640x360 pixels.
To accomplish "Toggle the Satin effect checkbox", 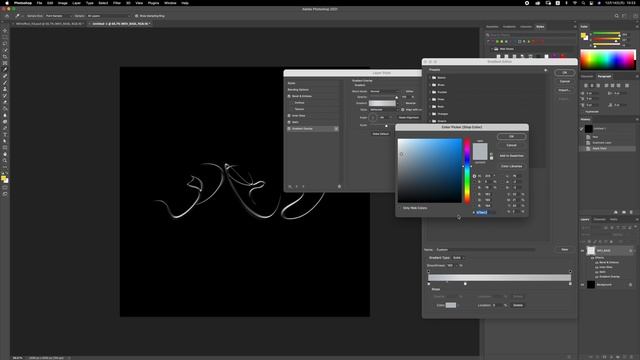I will (289, 122).
